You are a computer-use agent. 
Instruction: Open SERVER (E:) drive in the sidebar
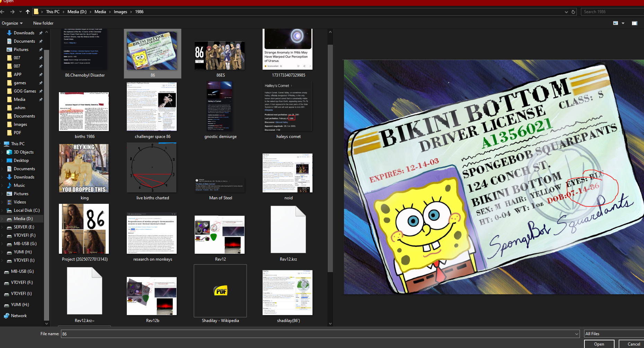24,227
